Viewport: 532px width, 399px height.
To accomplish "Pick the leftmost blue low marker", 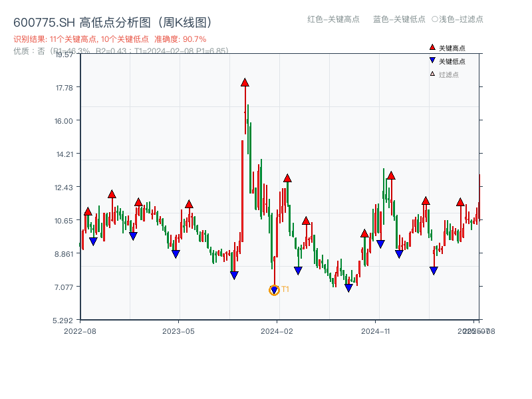I will pyautogui.click(x=93, y=241).
